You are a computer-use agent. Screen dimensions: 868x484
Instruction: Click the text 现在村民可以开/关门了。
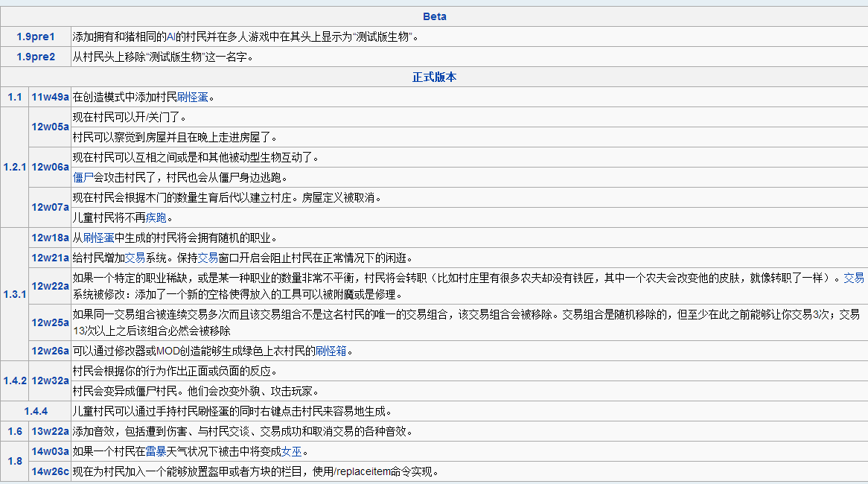tap(130, 117)
